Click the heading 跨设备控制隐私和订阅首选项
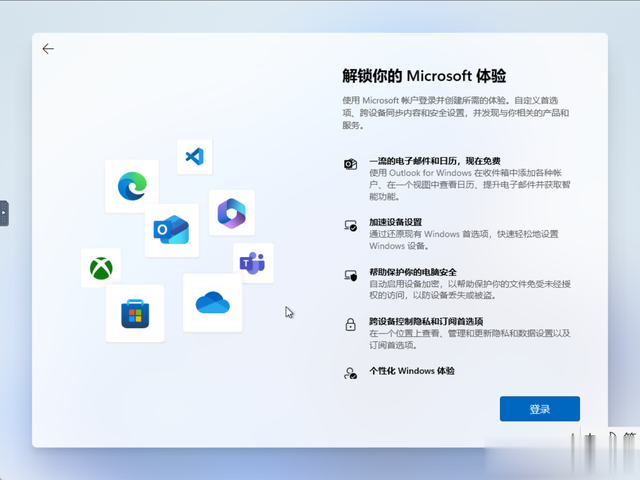The width and height of the screenshot is (640, 480). (426, 321)
